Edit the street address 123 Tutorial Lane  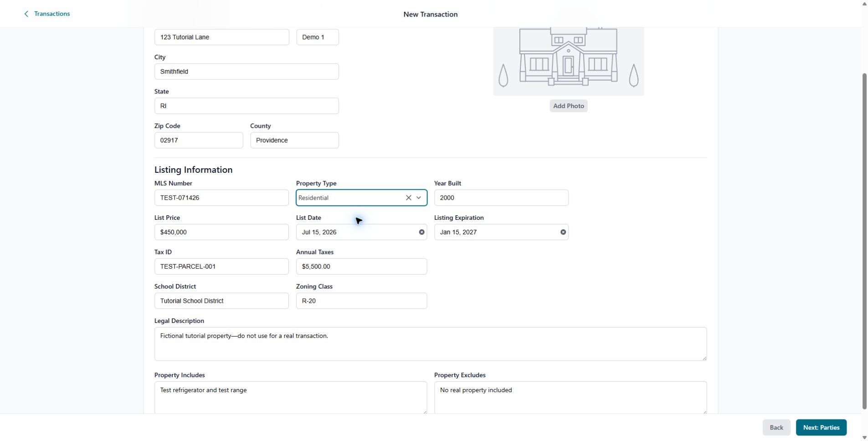pos(221,37)
